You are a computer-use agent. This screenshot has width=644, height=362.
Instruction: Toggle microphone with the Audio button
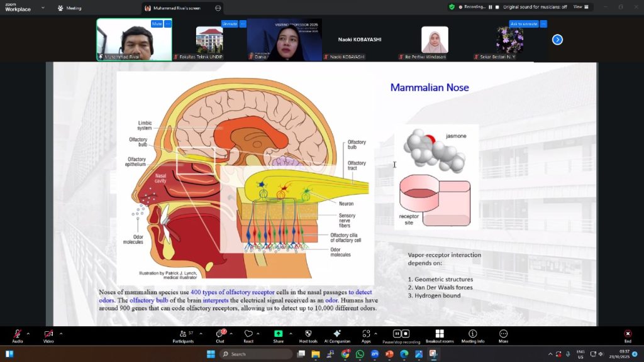pyautogui.click(x=17, y=334)
